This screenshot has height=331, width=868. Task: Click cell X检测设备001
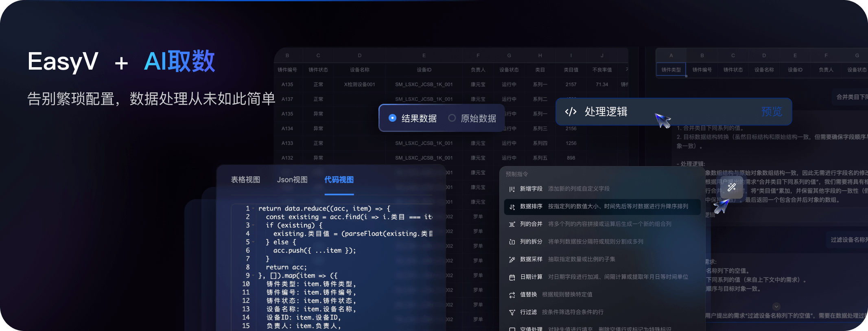coord(359,84)
